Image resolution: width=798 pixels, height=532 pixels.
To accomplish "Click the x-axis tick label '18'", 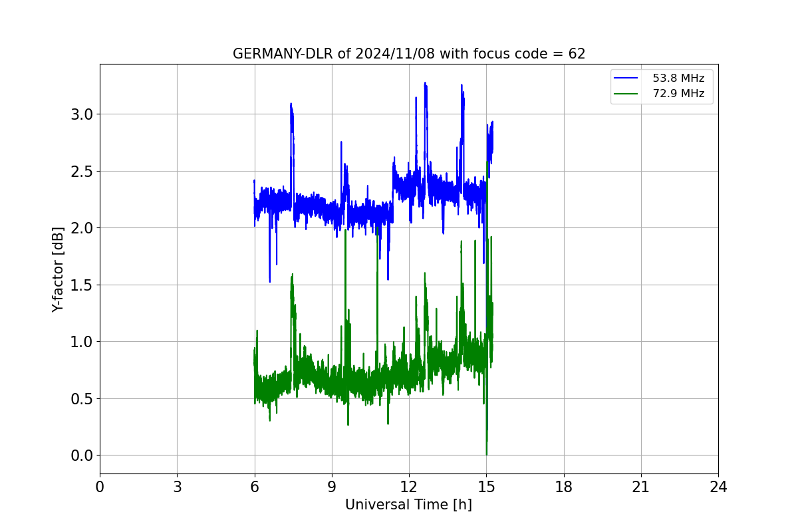I will click(x=563, y=487).
